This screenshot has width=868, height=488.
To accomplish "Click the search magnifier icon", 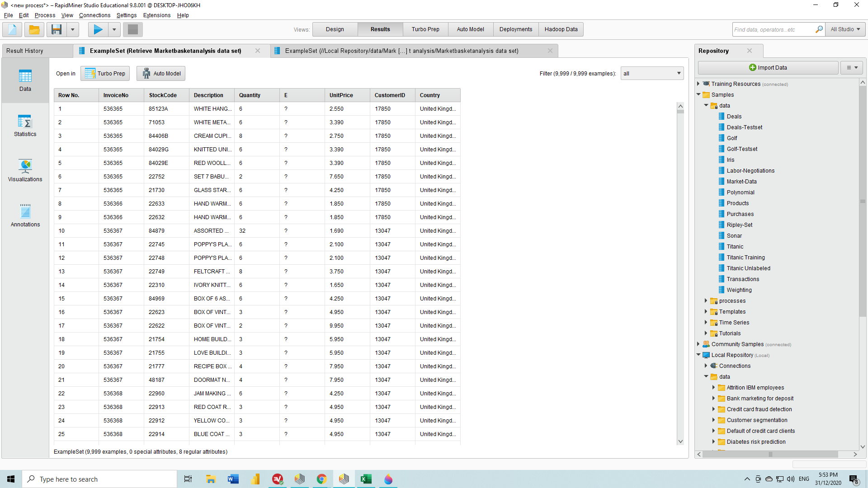I will [x=819, y=29].
